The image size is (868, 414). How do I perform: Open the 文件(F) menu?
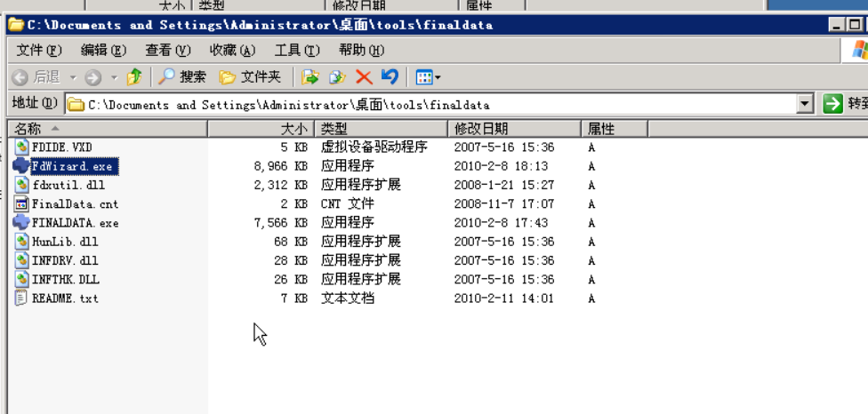pos(39,51)
